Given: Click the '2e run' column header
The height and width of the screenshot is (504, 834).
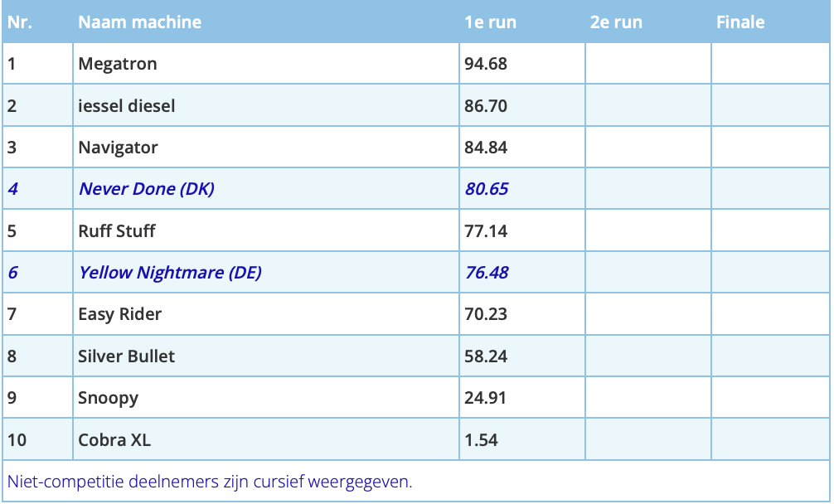Looking at the screenshot, I should point(616,22).
